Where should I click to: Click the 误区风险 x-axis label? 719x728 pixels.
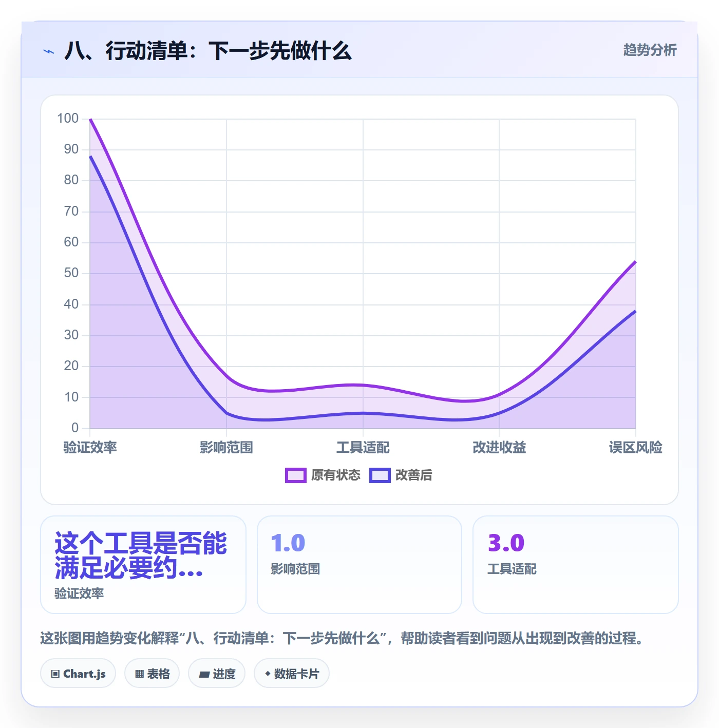click(x=636, y=448)
